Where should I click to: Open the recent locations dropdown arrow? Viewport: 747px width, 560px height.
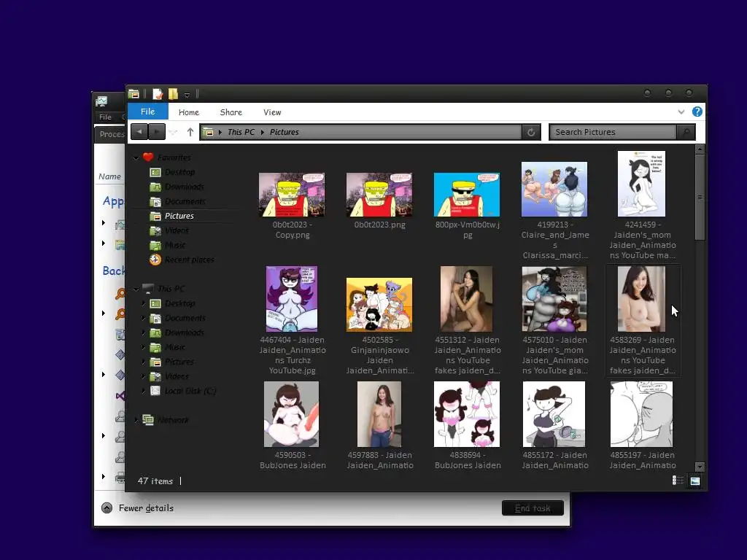(173, 133)
